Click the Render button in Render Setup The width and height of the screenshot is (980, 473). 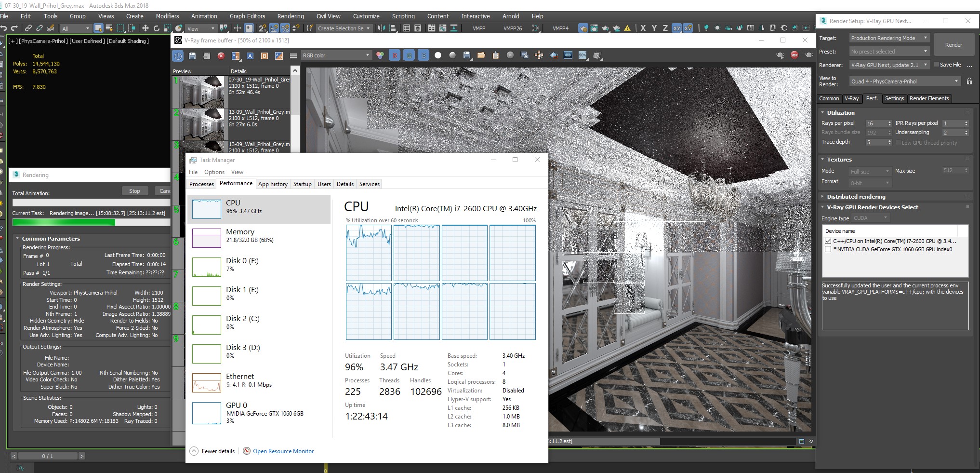pyautogui.click(x=954, y=45)
